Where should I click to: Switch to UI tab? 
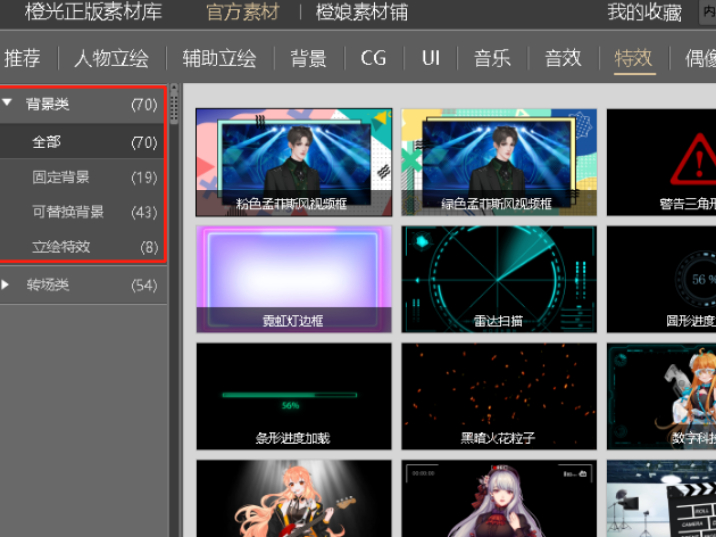pyautogui.click(x=431, y=58)
